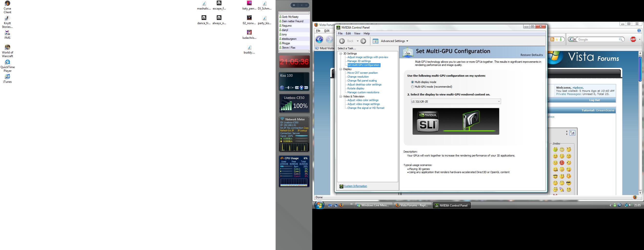The width and height of the screenshot is (644, 250).
Task: Select the mashalic... audio file icon
Action: 204,6
